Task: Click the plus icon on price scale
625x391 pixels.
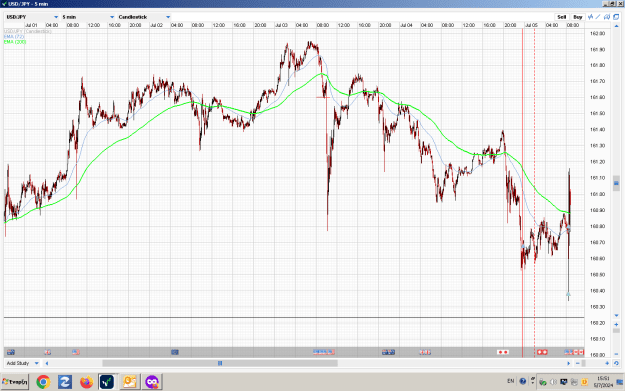Action: [x=616, y=324]
